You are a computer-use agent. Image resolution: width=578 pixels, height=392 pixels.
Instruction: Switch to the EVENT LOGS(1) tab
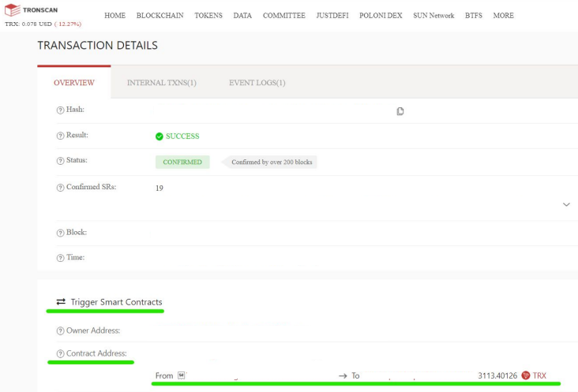(x=257, y=83)
